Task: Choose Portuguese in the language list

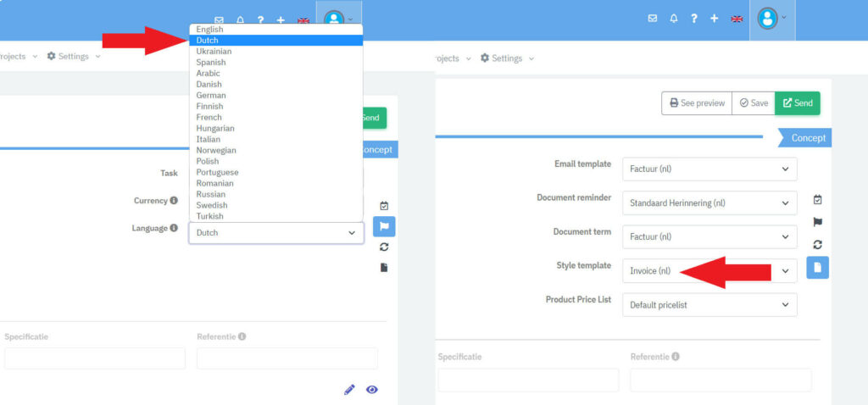Action: click(275, 172)
